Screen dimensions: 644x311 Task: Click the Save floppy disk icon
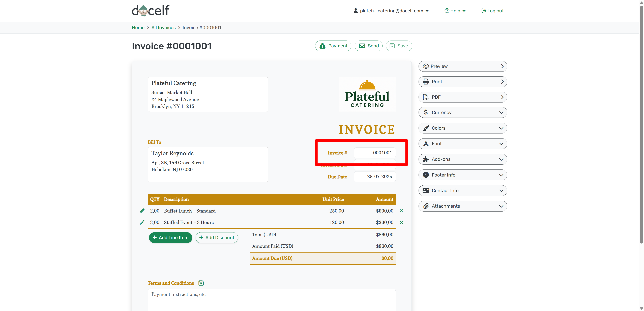[392, 46]
